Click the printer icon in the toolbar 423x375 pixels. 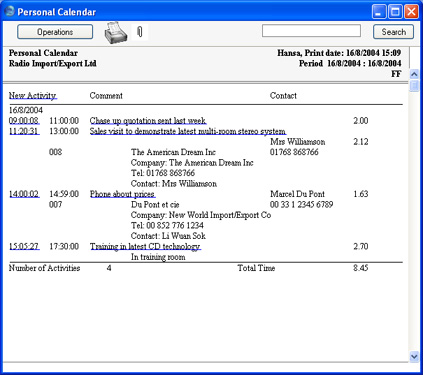pyautogui.click(x=116, y=32)
